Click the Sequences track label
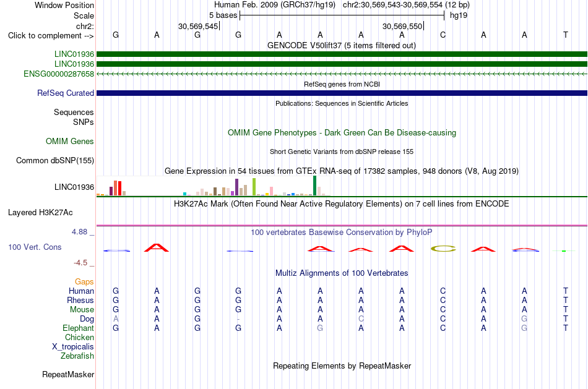The image size is (588, 389). point(74,112)
